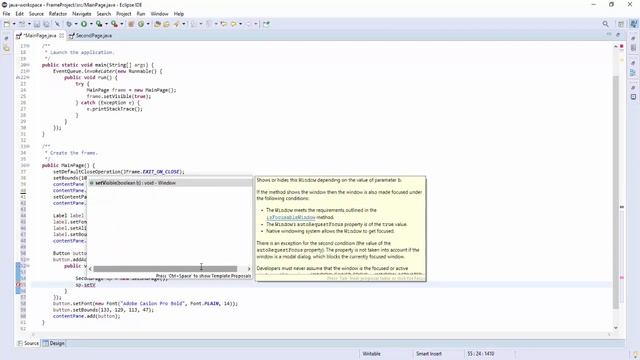Screen dimensions: 640x360
Task: Open the Refactor menu
Action: point(58,13)
